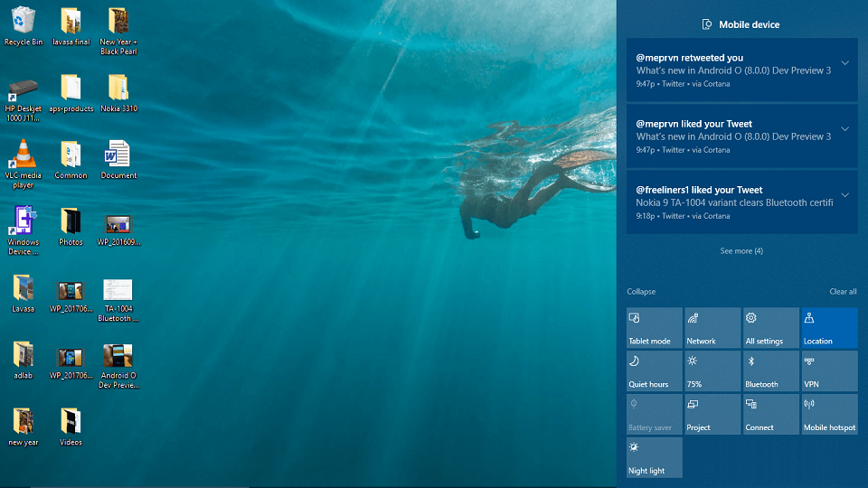Open the Network quick action tile
The image size is (868, 488).
click(x=712, y=328)
